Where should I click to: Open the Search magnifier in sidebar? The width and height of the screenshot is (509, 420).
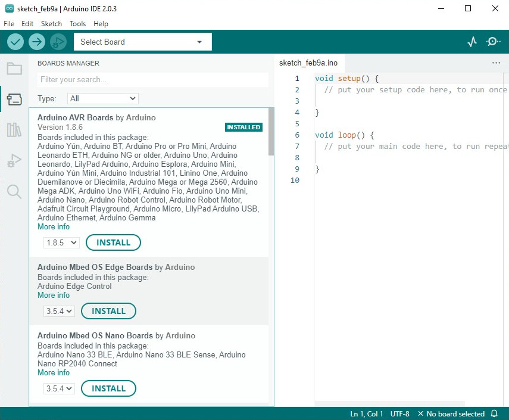tap(14, 191)
